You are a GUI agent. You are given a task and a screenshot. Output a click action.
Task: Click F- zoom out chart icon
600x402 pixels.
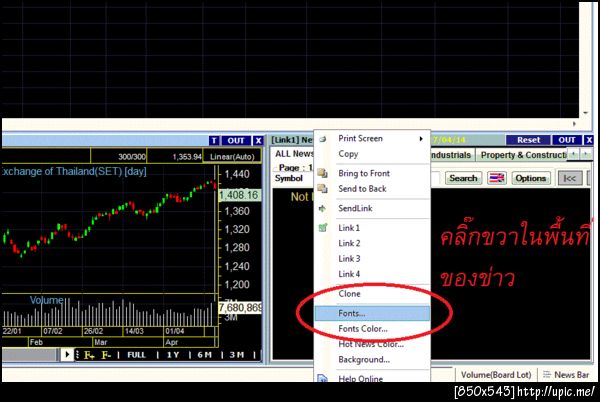pyautogui.click(x=106, y=355)
